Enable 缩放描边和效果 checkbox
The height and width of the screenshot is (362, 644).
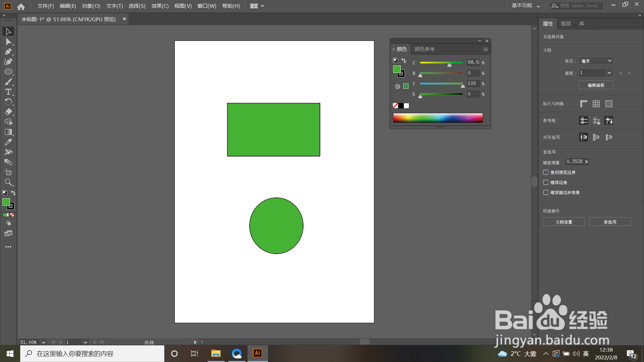546,192
